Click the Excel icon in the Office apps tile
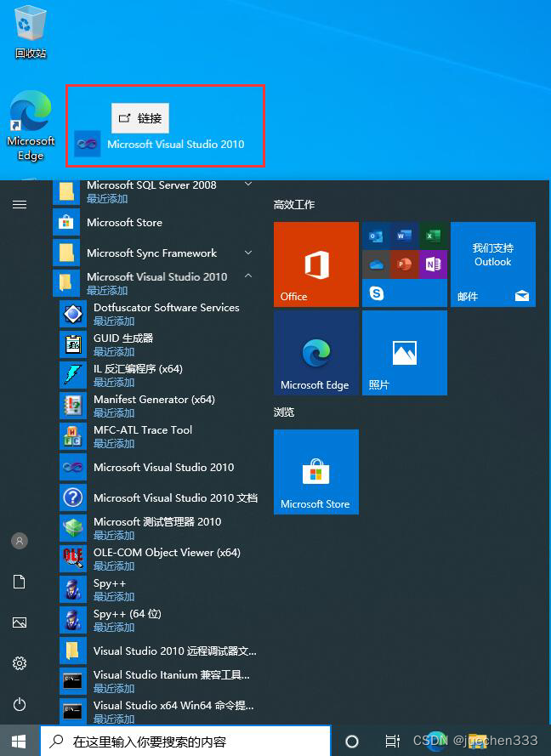 [433, 236]
